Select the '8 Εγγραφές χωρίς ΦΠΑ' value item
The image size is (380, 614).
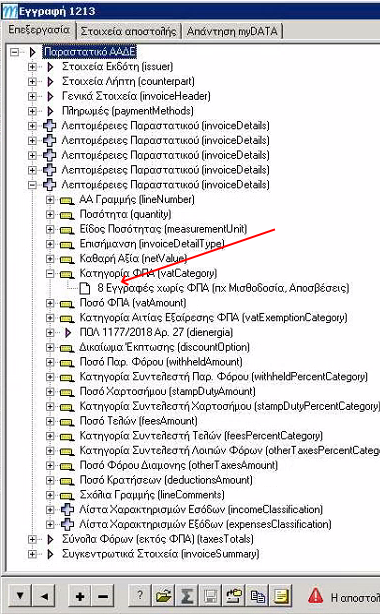coord(223,288)
